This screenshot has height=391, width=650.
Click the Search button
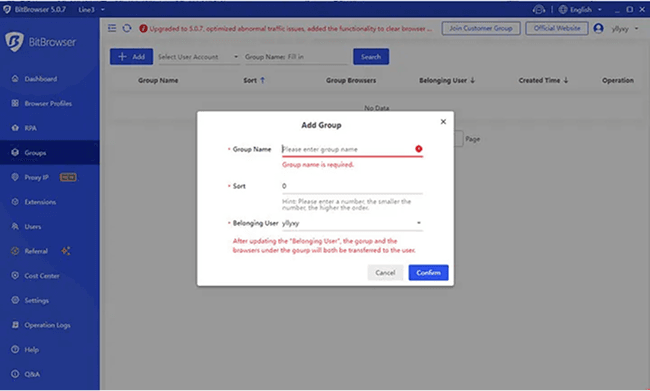pos(371,57)
